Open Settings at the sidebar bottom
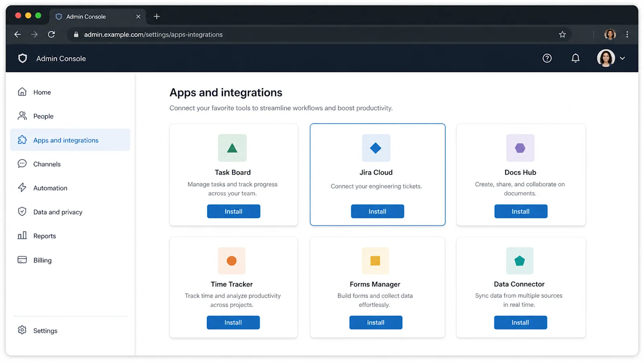The image size is (644, 362). [70, 331]
